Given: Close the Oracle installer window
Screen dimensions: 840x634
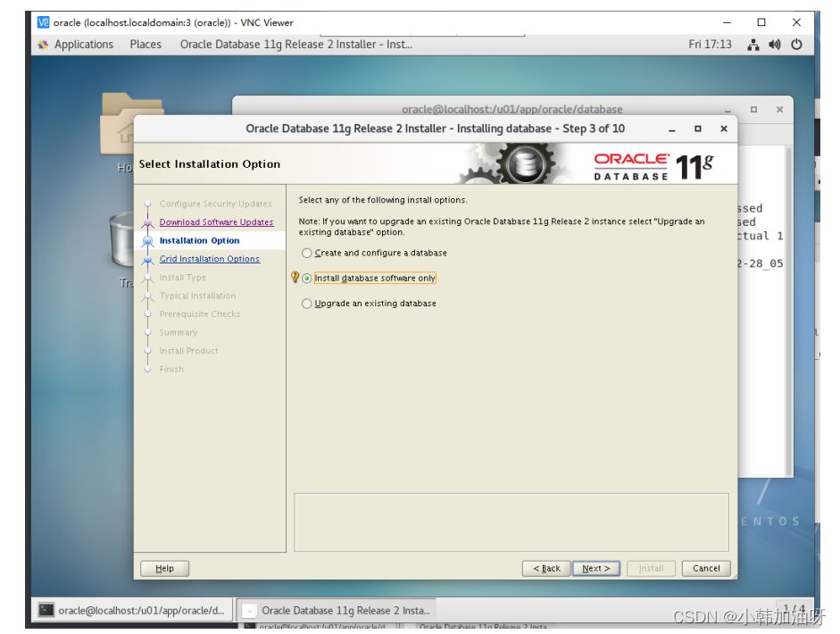Looking at the screenshot, I should click(724, 129).
